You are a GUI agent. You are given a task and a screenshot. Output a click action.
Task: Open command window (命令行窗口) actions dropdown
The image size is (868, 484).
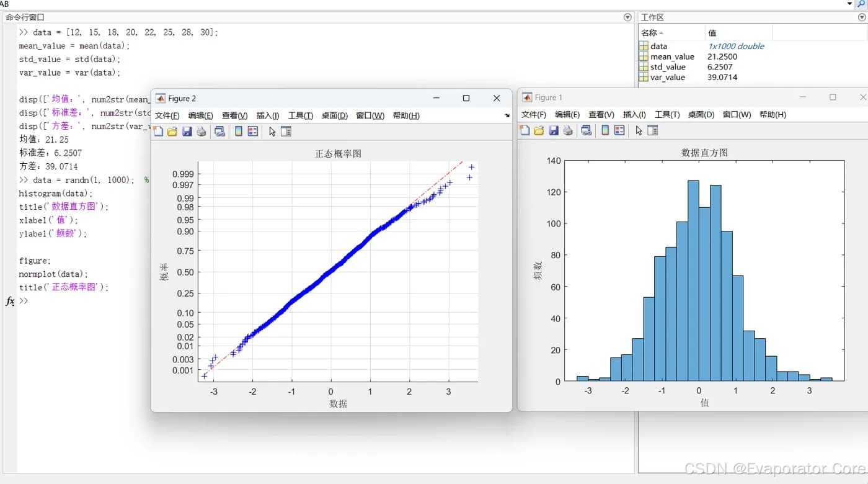pyautogui.click(x=627, y=17)
